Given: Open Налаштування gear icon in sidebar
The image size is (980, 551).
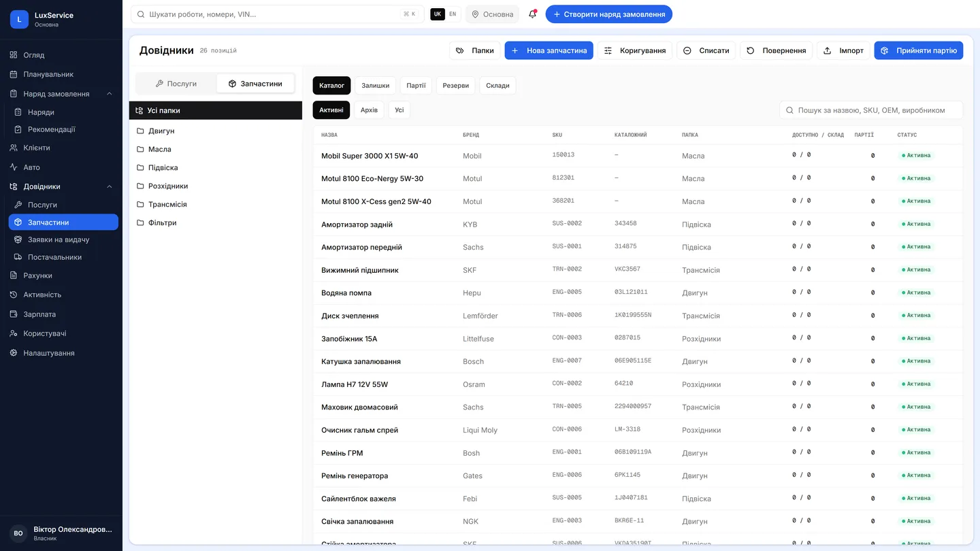Looking at the screenshot, I should coord(14,353).
